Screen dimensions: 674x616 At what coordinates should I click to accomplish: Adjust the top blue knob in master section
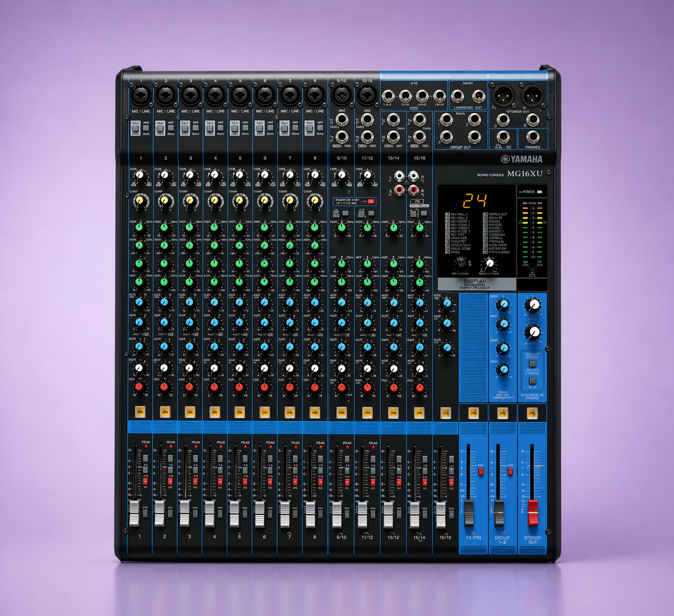pos(503,305)
